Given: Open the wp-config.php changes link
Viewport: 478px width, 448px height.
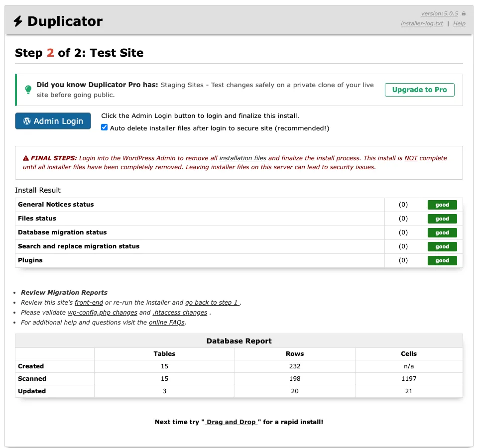Looking at the screenshot, I should [103, 313].
